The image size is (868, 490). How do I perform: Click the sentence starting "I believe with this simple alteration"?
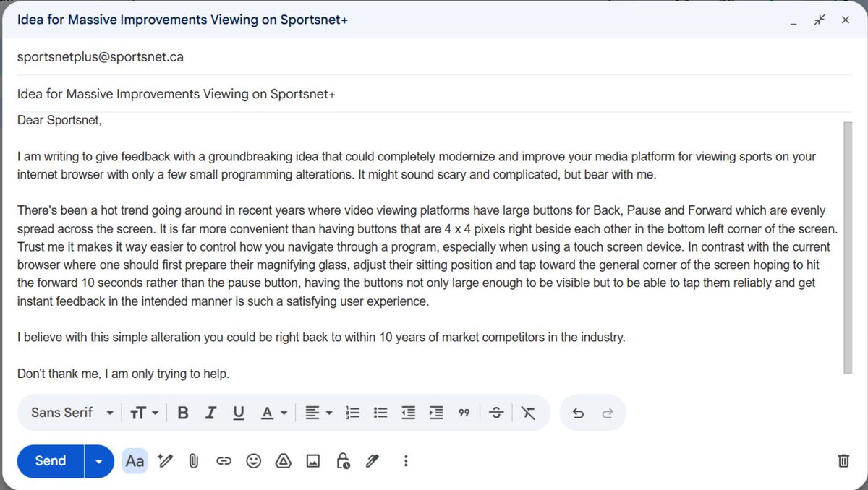(x=321, y=338)
